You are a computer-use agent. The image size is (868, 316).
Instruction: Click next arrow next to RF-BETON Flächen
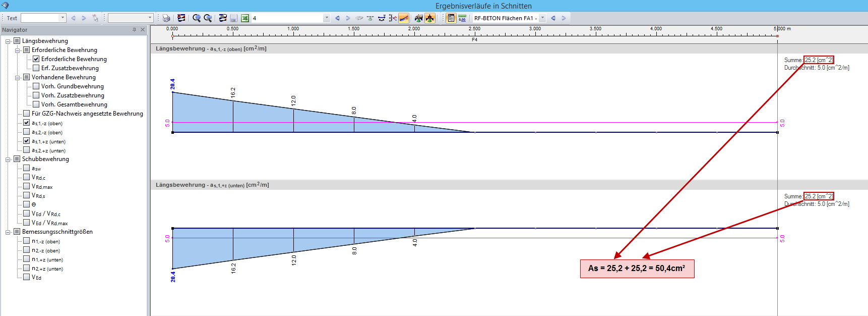(x=564, y=18)
